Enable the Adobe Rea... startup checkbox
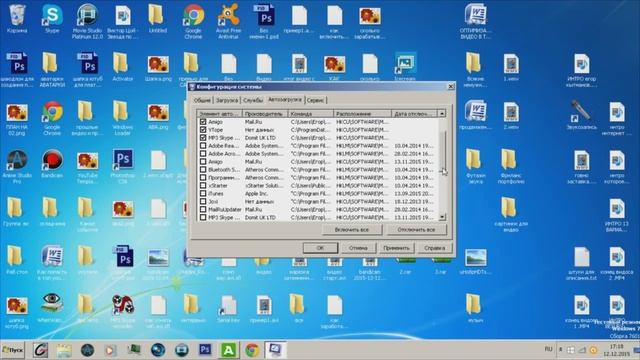 tap(203, 146)
